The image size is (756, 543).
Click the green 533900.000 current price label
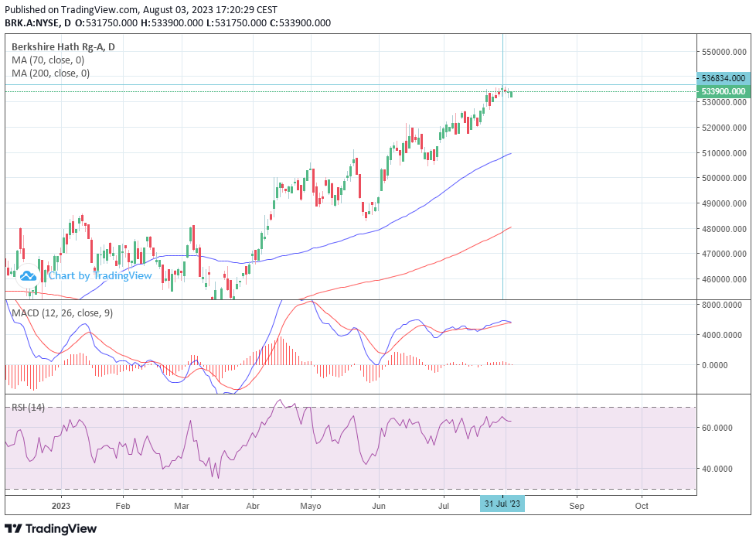724,91
